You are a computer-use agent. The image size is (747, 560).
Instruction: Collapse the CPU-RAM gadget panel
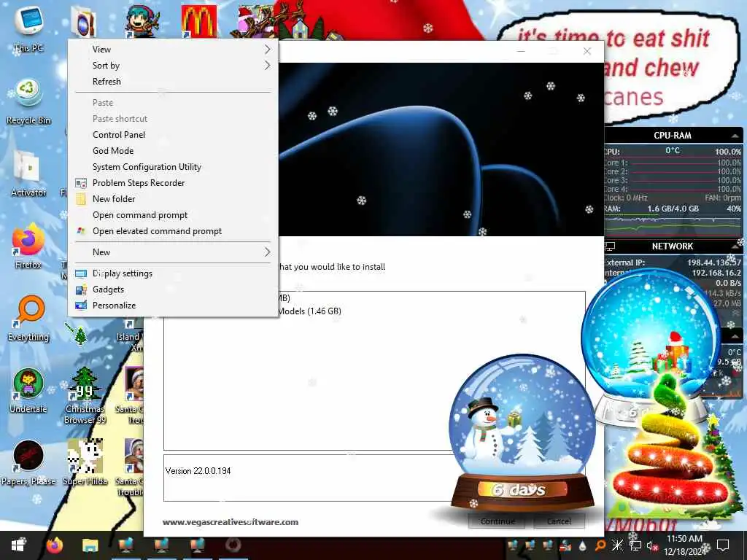(735, 136)
